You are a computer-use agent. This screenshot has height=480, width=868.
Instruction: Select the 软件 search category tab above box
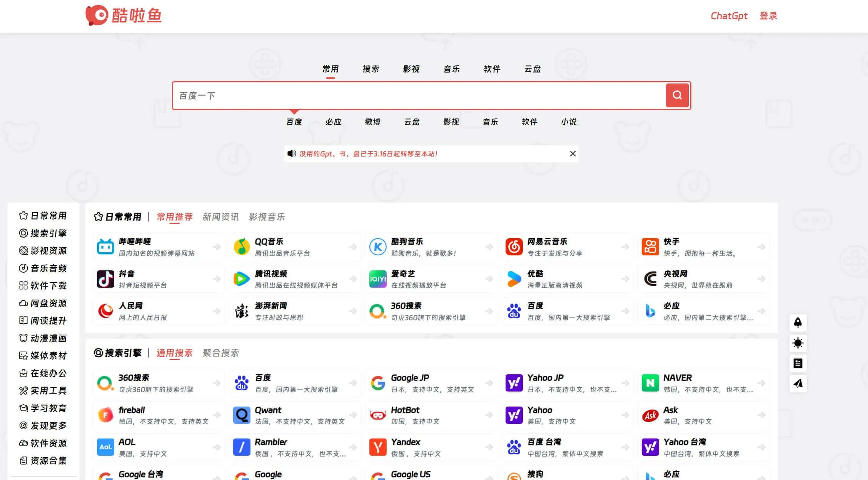pyautogui.click(x=492, y=69)
